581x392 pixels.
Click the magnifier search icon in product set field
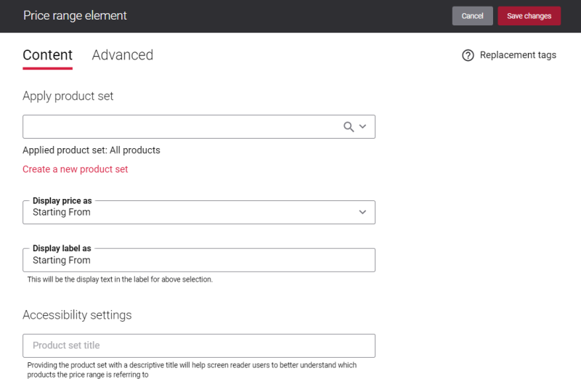pos(349,127)
